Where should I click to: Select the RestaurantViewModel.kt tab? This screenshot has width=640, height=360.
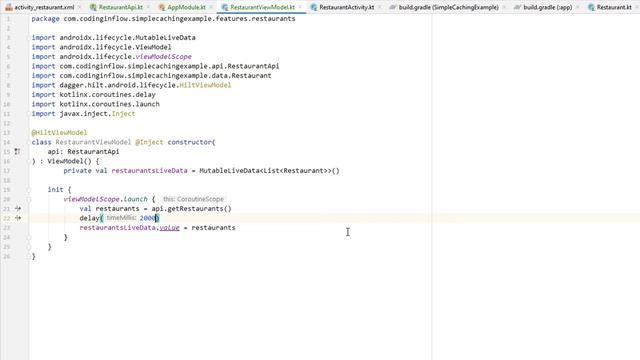pos(262,7)
